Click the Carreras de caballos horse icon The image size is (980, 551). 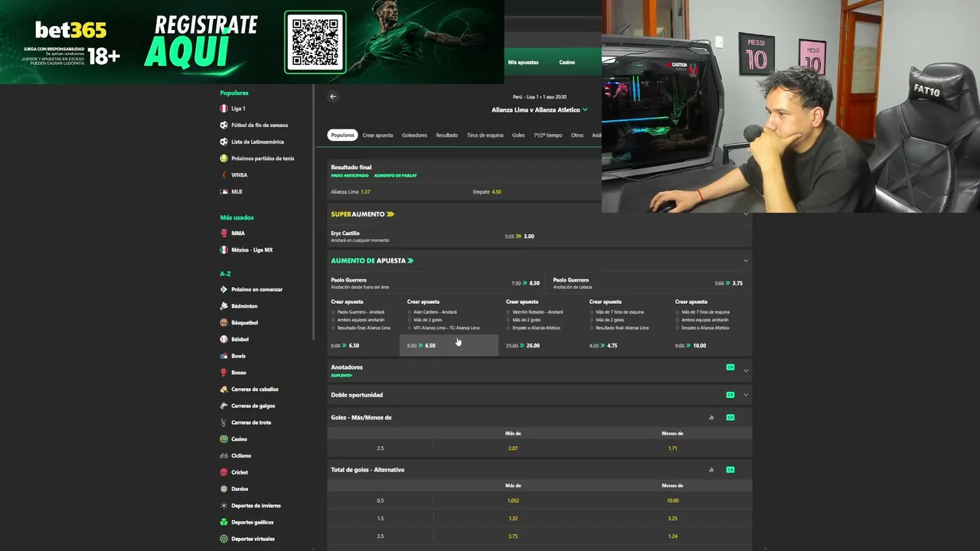point(224,390)
